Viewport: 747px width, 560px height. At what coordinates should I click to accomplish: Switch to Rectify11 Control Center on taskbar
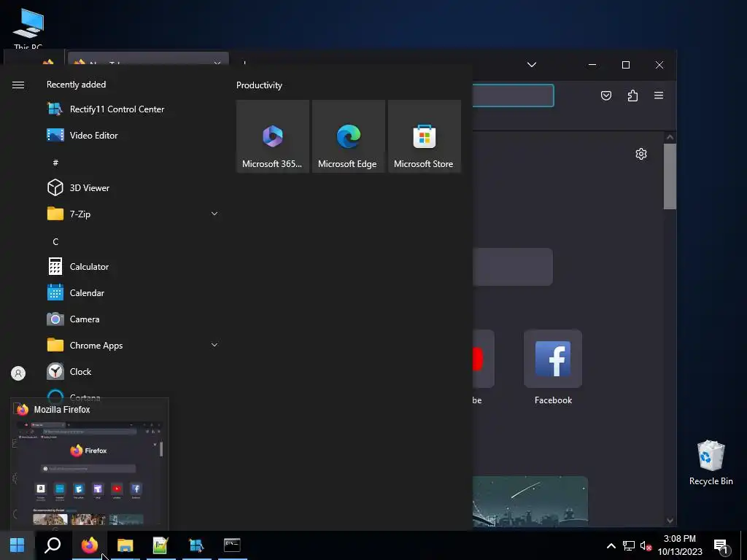(x=196, y=545)
